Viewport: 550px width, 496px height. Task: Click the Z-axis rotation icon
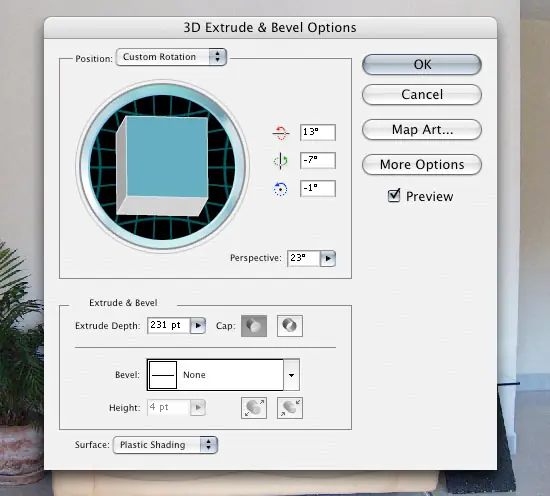tap(280, 189)
